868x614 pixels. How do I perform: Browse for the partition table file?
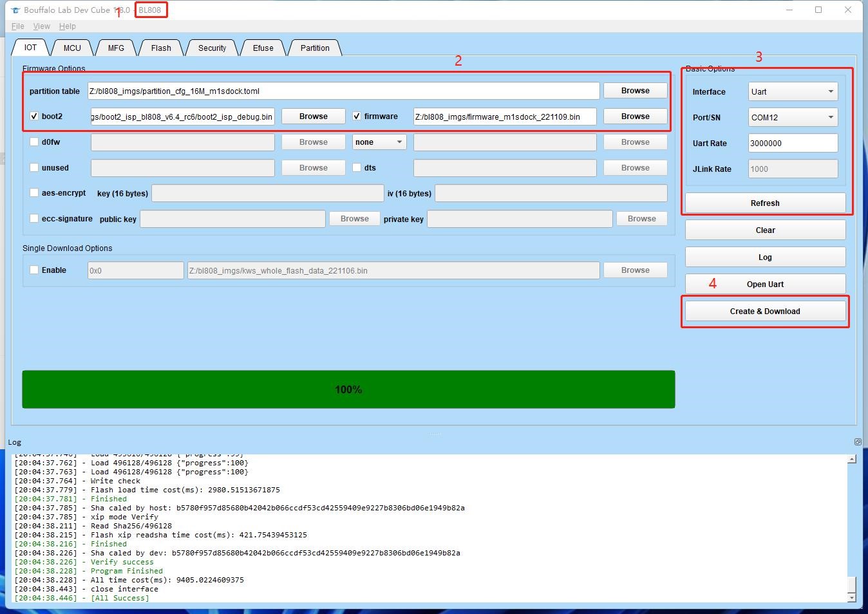[x=636, y=91]
